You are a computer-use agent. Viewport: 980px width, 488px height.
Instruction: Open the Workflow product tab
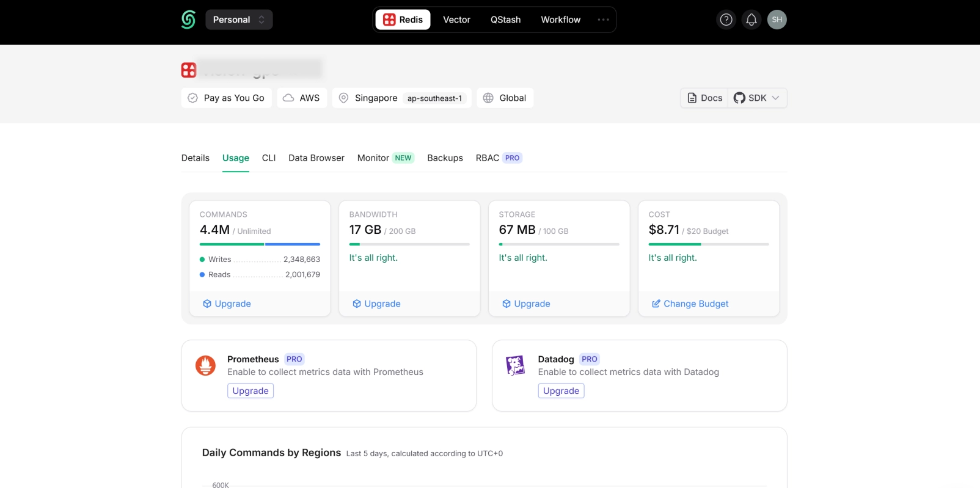tap(560, 20)
